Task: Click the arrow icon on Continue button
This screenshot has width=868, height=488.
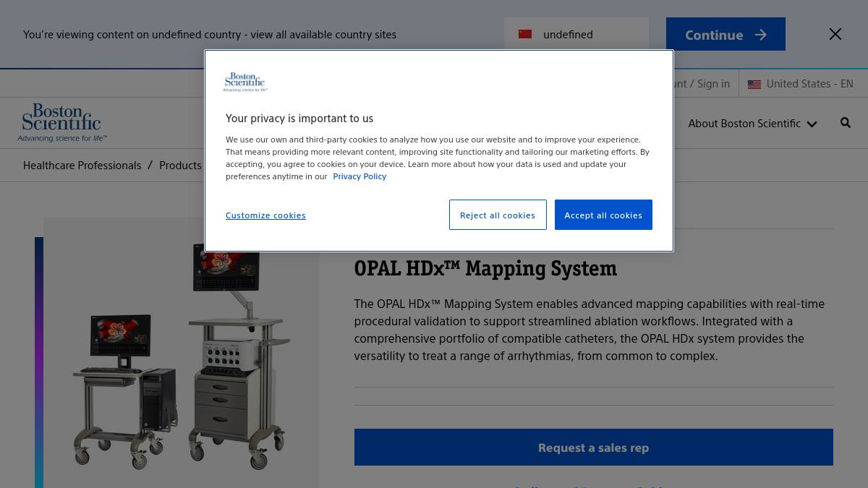Action: [x=760, y=35]
